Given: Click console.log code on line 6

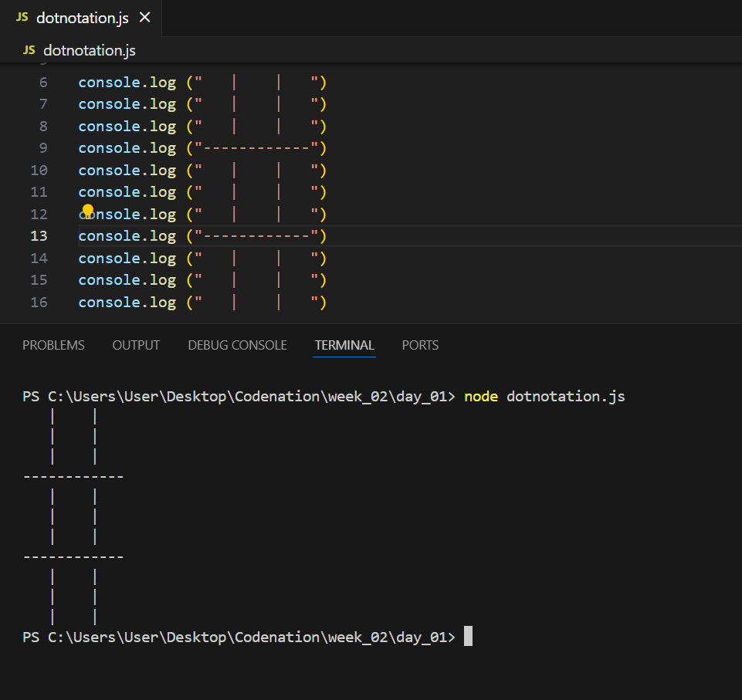Looking at the screenshot, I should coord(127,83).
